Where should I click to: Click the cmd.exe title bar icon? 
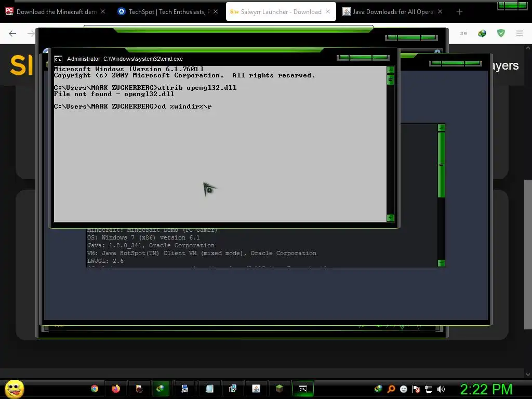tap(58, 59)
